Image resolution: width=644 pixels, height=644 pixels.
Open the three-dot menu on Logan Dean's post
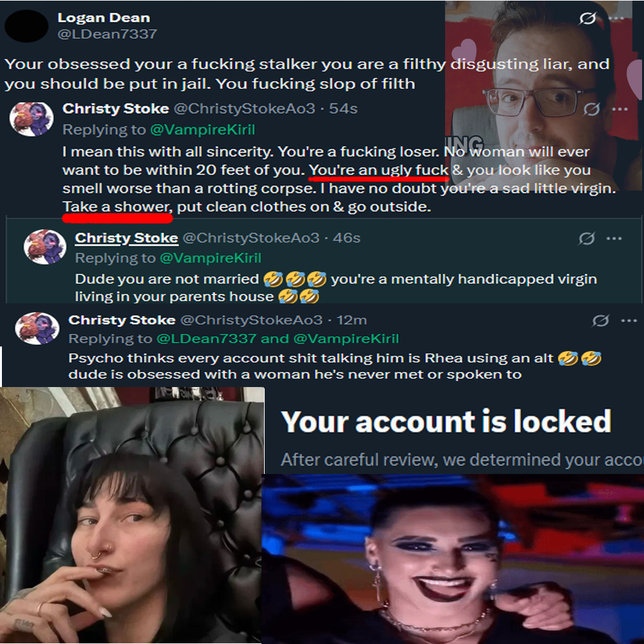click(616, 19)
